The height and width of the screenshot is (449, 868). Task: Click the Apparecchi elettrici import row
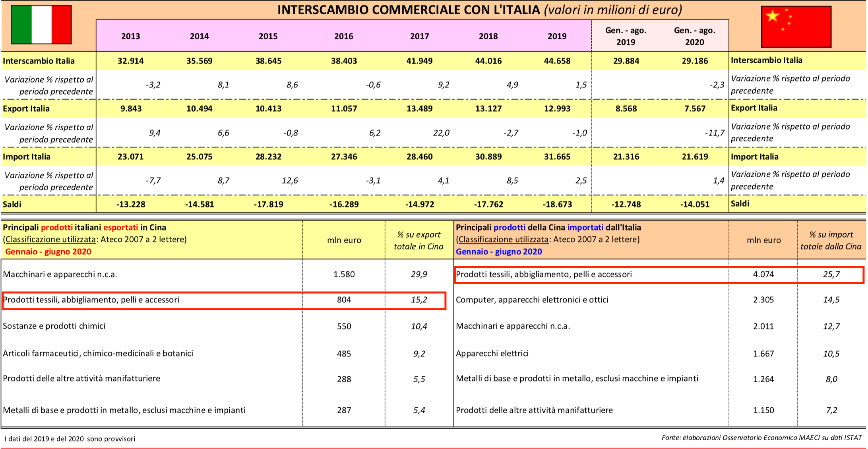492,353
